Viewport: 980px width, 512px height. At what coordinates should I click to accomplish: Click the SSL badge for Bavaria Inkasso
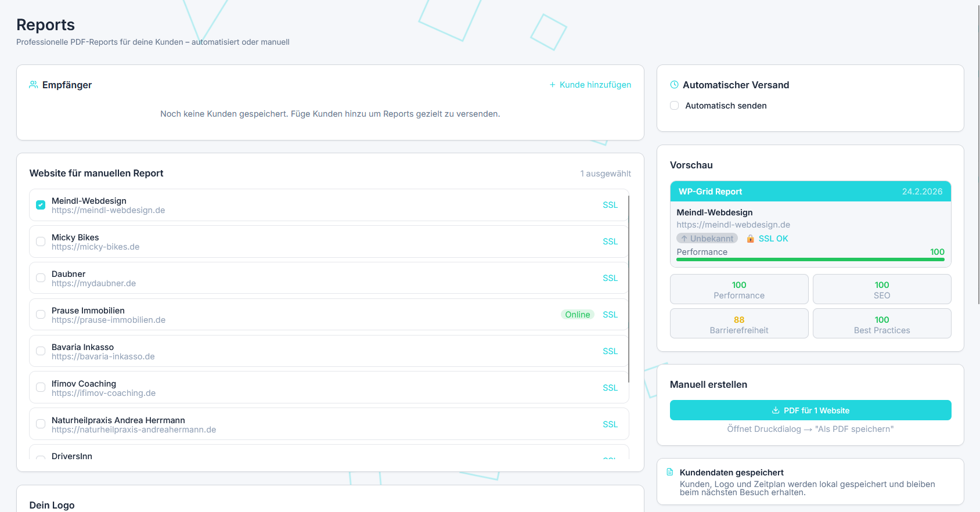610,351
